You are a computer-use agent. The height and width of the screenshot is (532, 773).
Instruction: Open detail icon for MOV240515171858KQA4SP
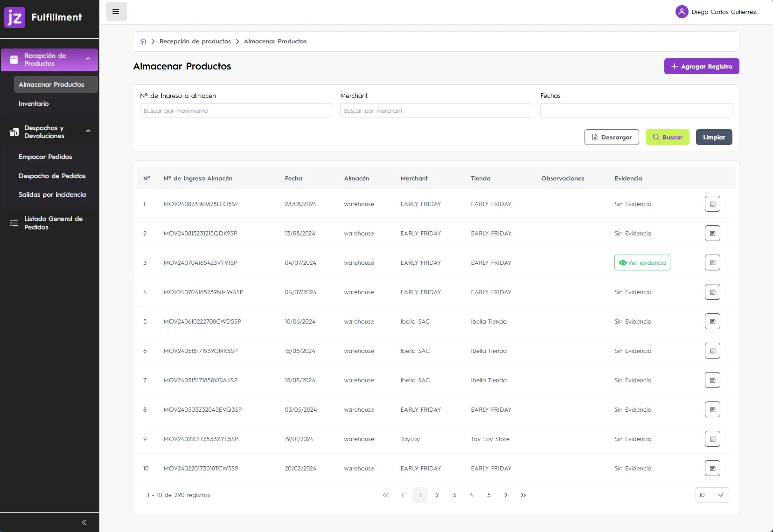712,380
